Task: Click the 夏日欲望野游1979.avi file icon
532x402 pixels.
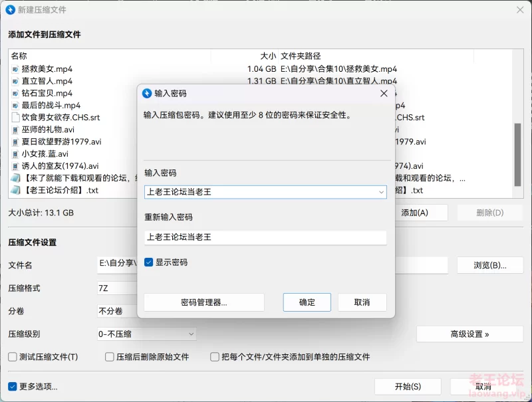Action: (15, 142)
